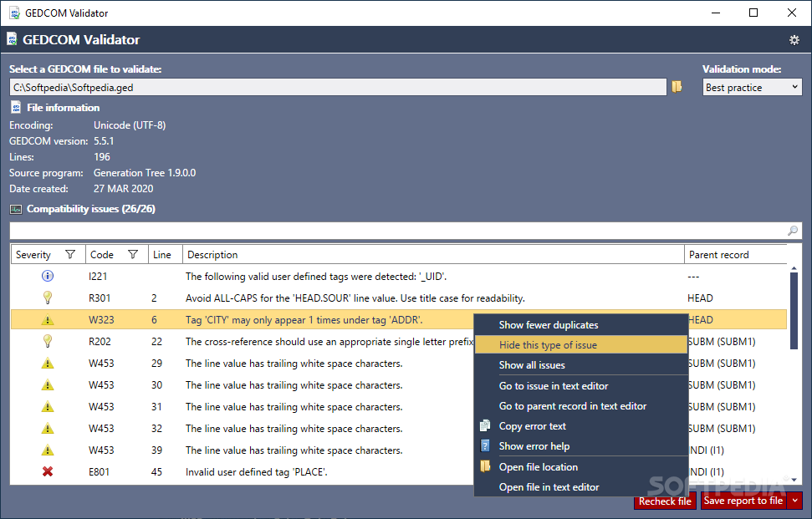Sort by Parent record column header

click(x=735, y=255)
